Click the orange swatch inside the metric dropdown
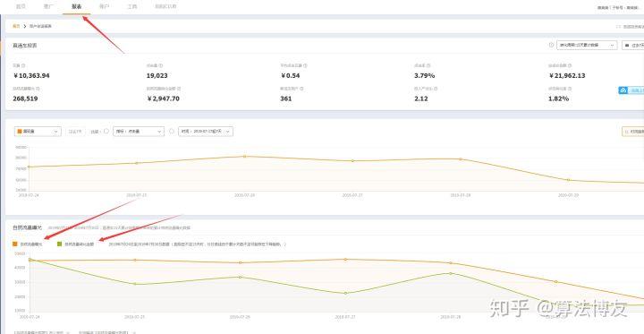644x334 pixels. point(20,132)
